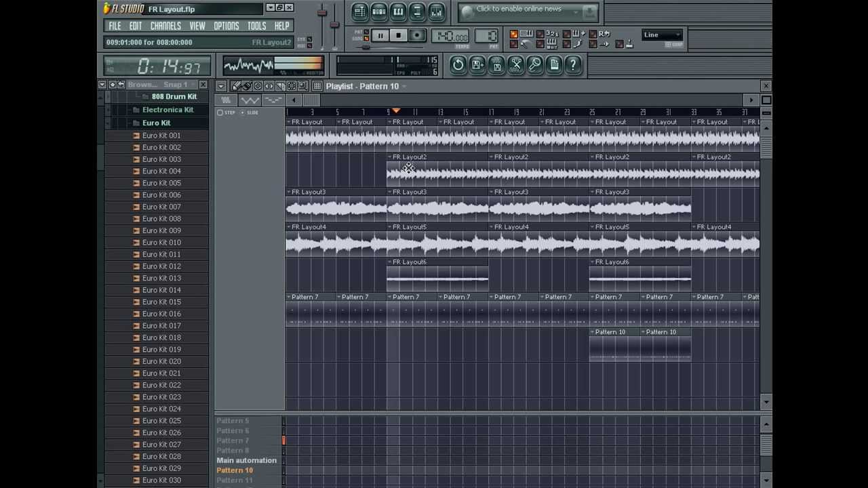Open the VIEW menu
The image size is (868, 488).
[197, 26]
